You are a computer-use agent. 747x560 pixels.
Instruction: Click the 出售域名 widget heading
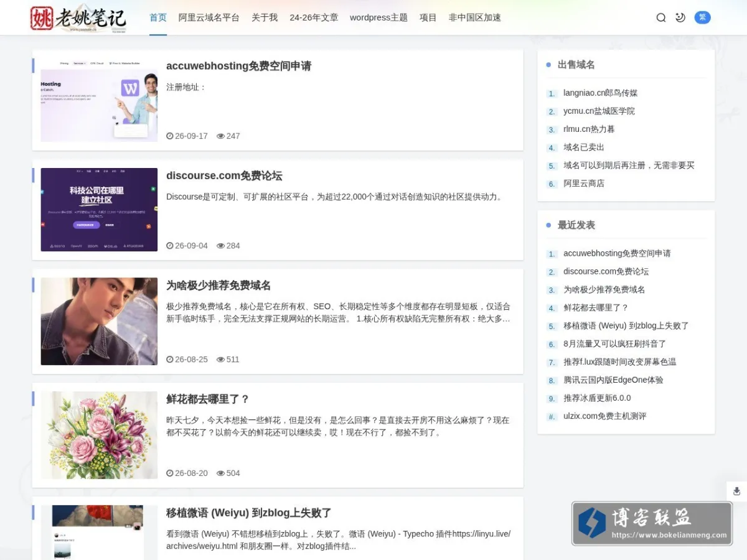576,65
